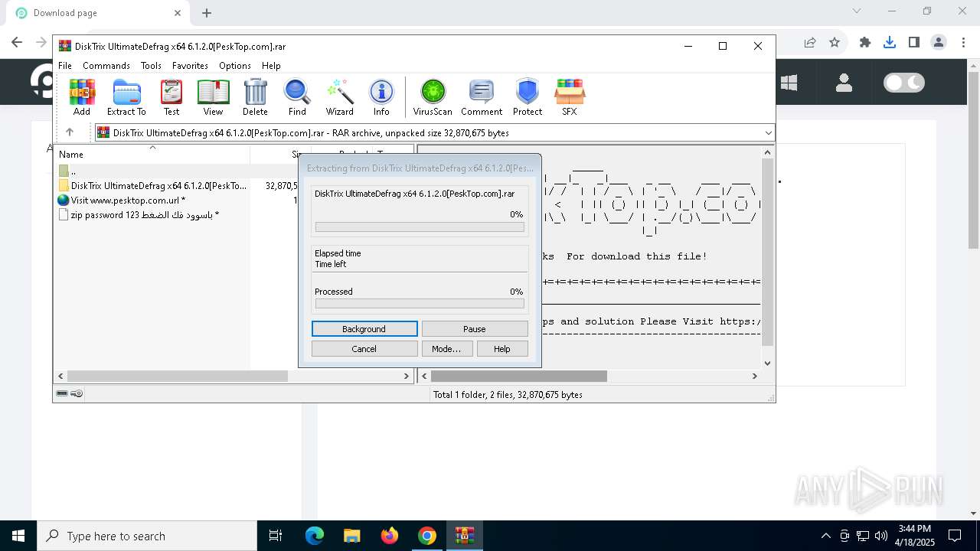Click the Windows Start button
This screenshot has height=551, width=980.
[18, 536]
